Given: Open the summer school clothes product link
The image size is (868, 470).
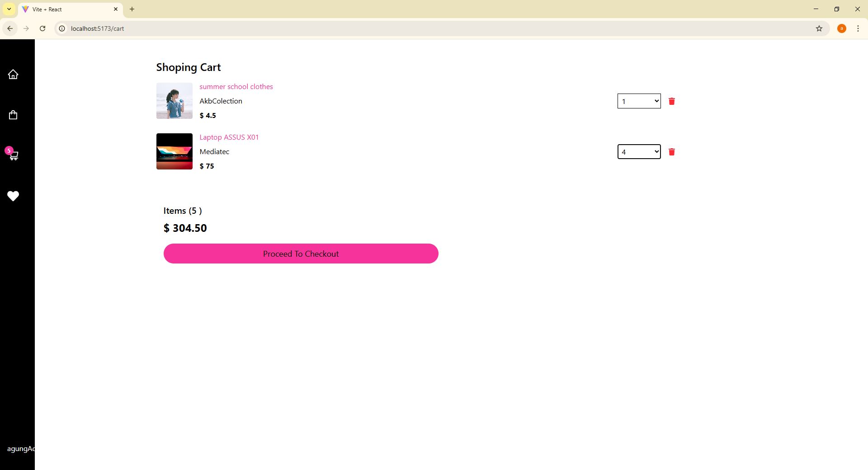Looking at the screenshot, I should click(x=236, y=86).
